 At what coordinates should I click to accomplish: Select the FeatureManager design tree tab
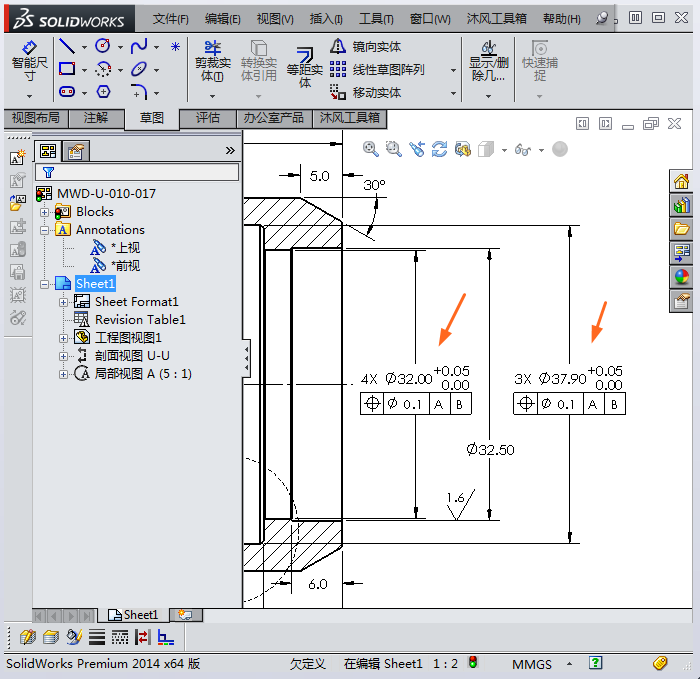(47, 151)
